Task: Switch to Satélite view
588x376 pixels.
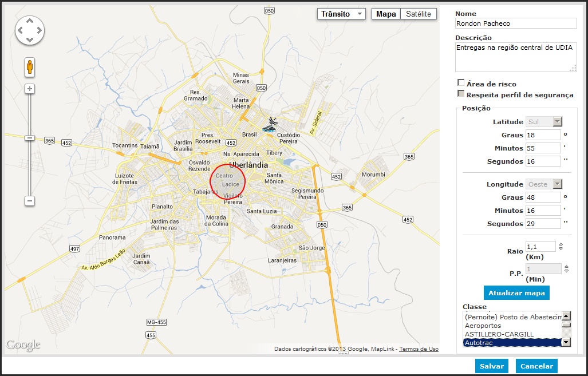Action: click(x=419, y=14)
